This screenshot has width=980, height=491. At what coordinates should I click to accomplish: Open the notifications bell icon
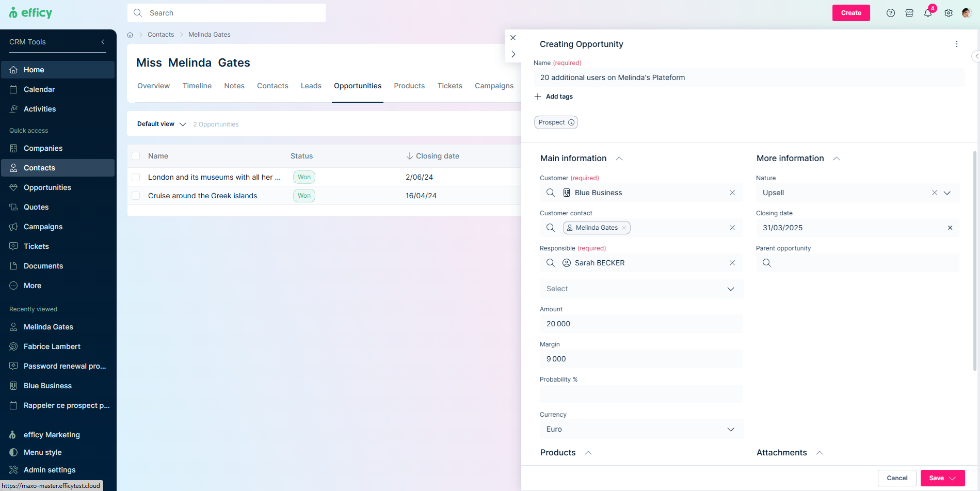click(x=928, y=13)
